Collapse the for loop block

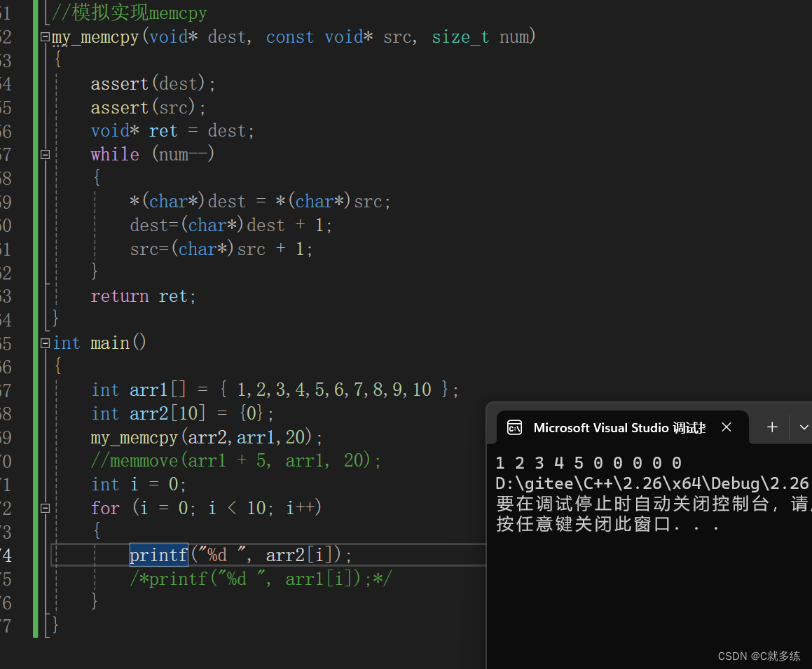(x=44, y=507)
